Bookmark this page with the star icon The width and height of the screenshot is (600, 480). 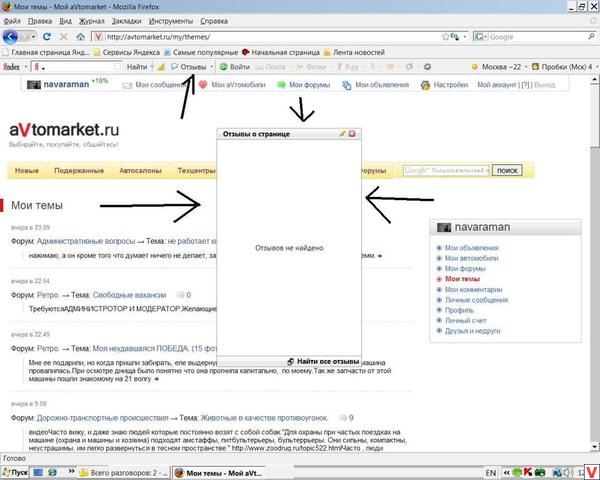pyautogui.click(x=445, y=37)
